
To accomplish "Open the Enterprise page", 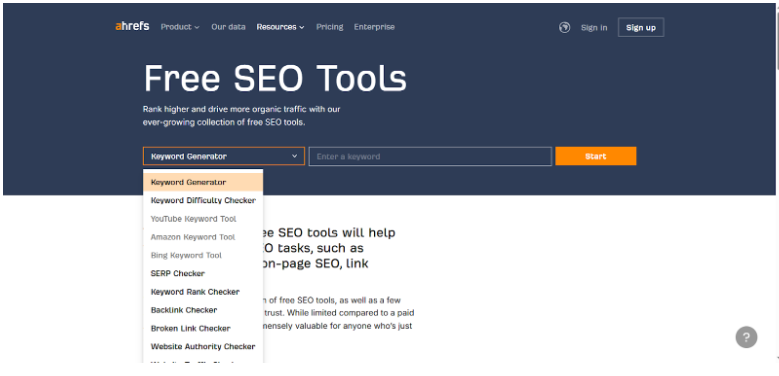I will click(374, 27).
